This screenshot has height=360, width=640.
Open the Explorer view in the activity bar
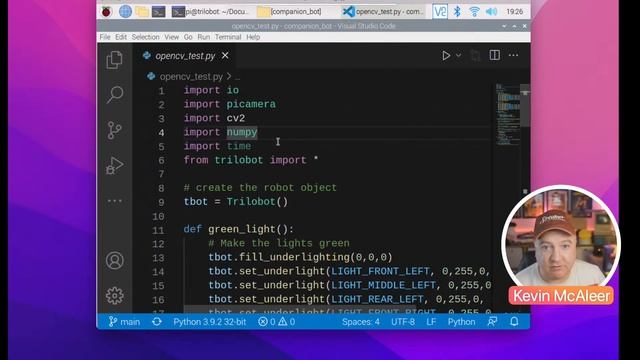(x=115, y=60)
